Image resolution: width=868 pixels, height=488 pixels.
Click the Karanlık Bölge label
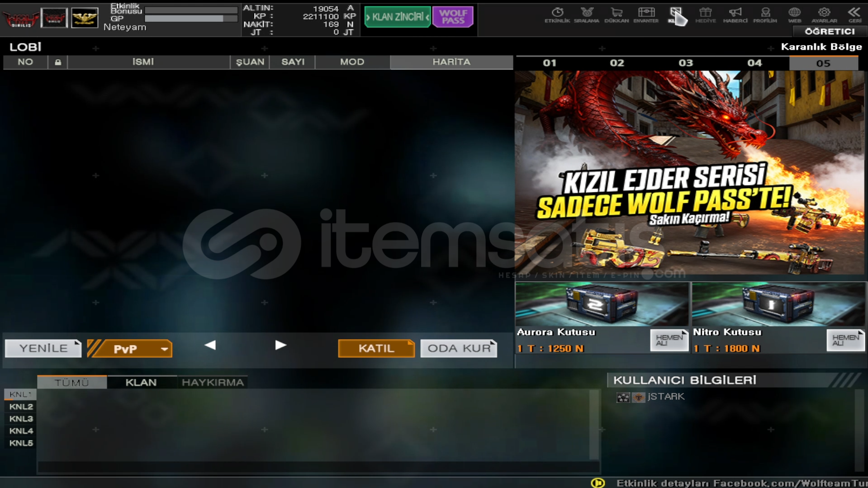tap(821, 47)
